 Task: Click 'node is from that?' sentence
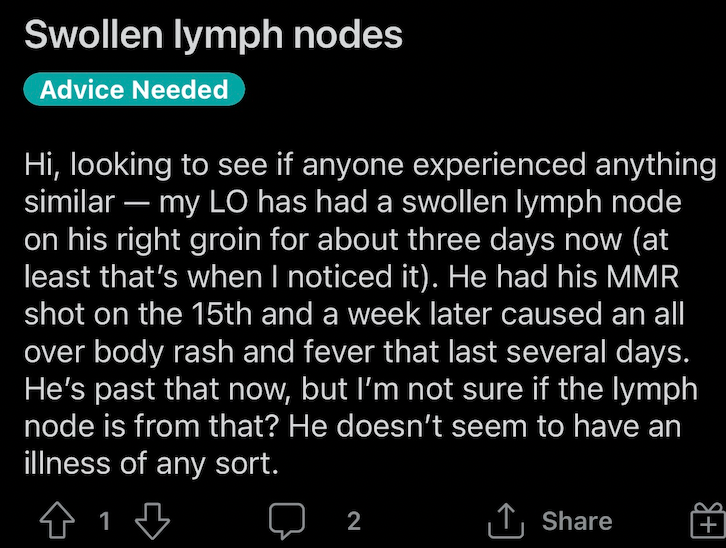click(151, 426)
